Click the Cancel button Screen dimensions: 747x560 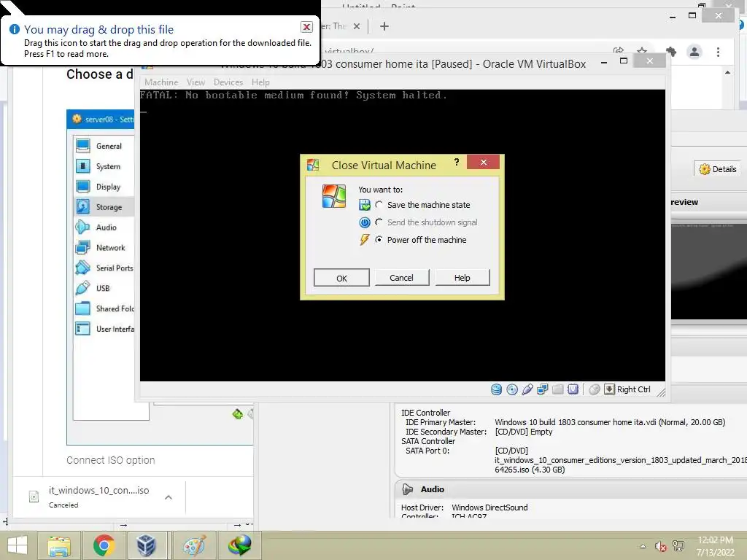402,278
